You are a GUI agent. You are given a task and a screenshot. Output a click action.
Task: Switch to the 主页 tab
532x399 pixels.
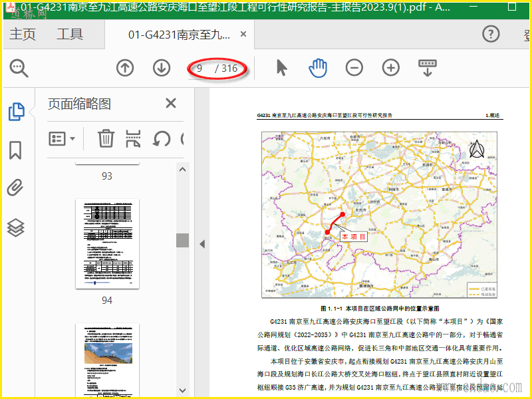(x=23, y=35)
